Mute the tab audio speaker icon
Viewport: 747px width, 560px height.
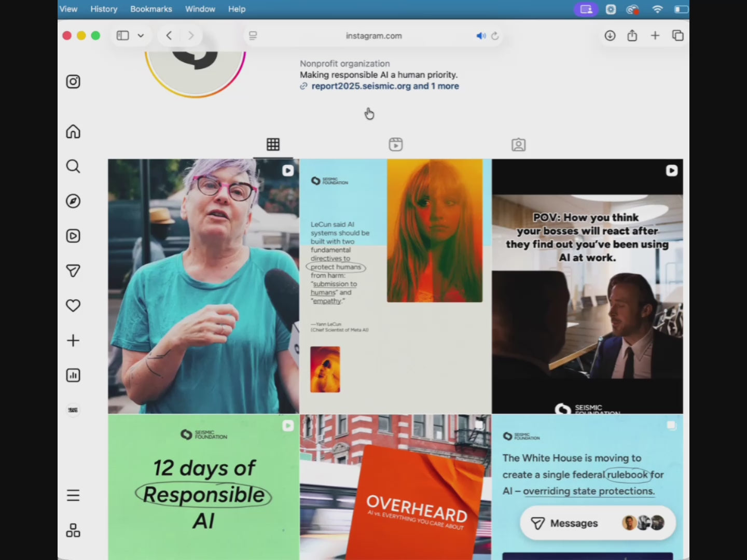pyautogui.click(x=481, y=36)
